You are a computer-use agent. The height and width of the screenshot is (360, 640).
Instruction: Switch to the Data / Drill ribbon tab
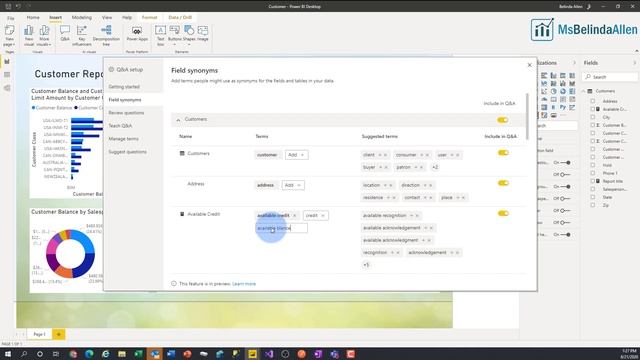[x=180, y=18]
